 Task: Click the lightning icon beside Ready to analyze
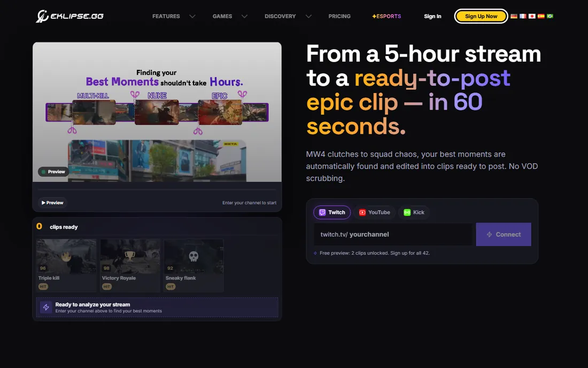[46, 307]
